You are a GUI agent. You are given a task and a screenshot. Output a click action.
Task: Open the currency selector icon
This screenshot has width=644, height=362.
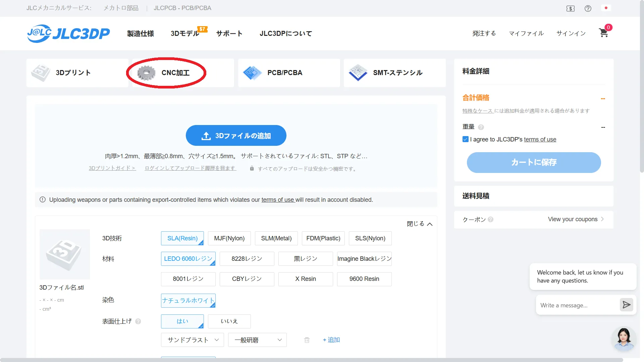click(x=571, y=8)
